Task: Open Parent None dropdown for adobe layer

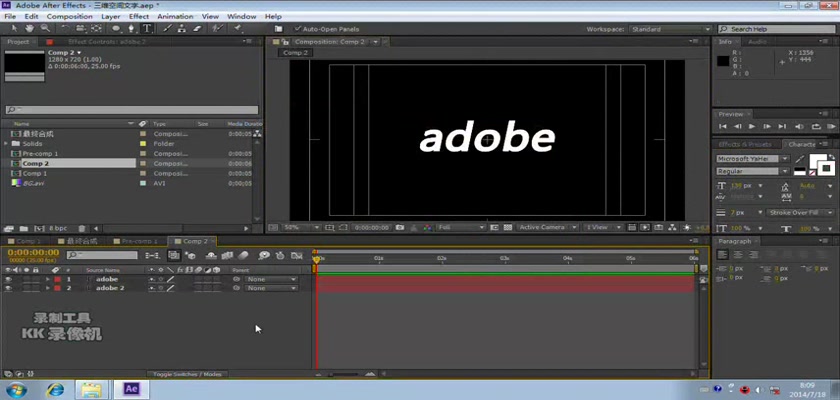Action: point(271,280)
